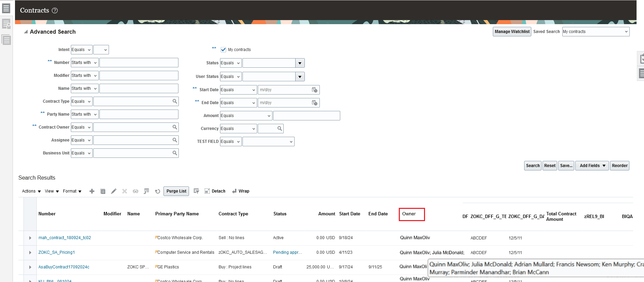Collapse the Advanced Search section

click(26, 32)
